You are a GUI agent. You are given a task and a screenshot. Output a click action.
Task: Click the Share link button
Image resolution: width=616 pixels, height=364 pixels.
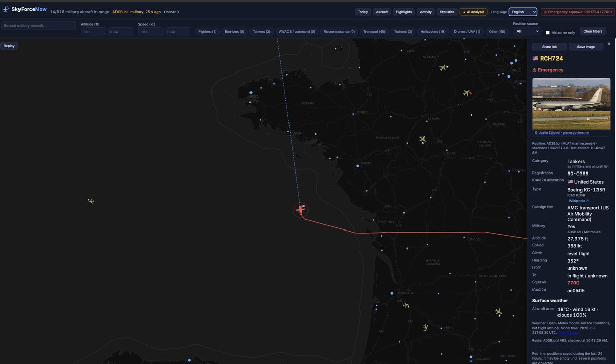[549, 47]
